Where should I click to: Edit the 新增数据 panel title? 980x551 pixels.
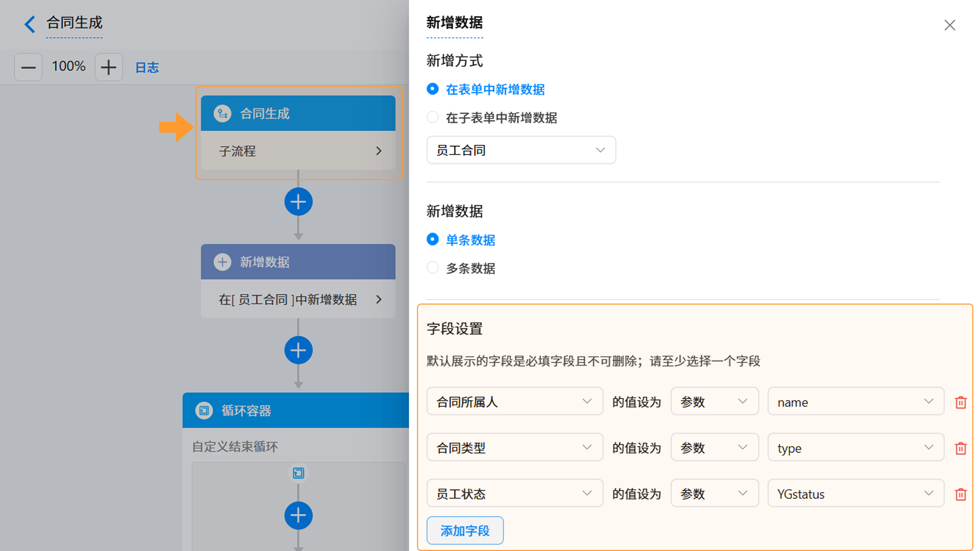coord(455,23)
